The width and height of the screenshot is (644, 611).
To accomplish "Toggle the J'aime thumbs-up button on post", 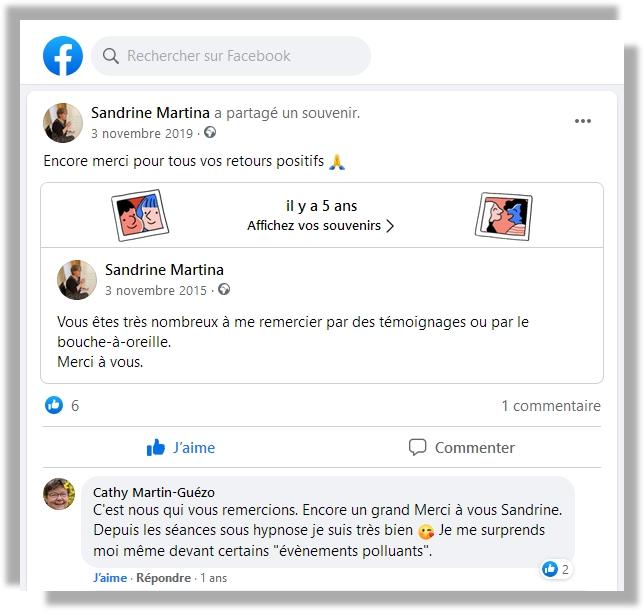I will point(181,447).
